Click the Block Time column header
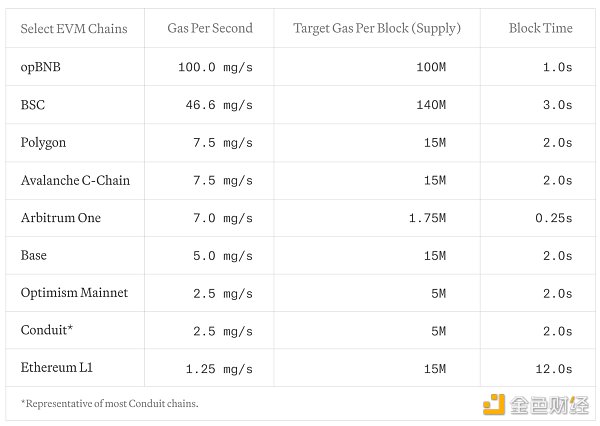Image resolution: width=600 pixels, height=426 pixels. point(541,28)
